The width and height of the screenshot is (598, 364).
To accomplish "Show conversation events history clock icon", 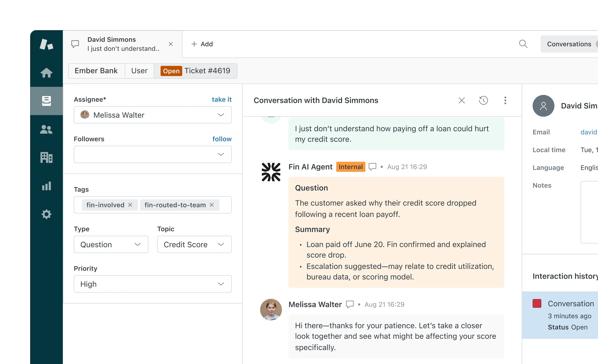I will [x=483, y=100].
